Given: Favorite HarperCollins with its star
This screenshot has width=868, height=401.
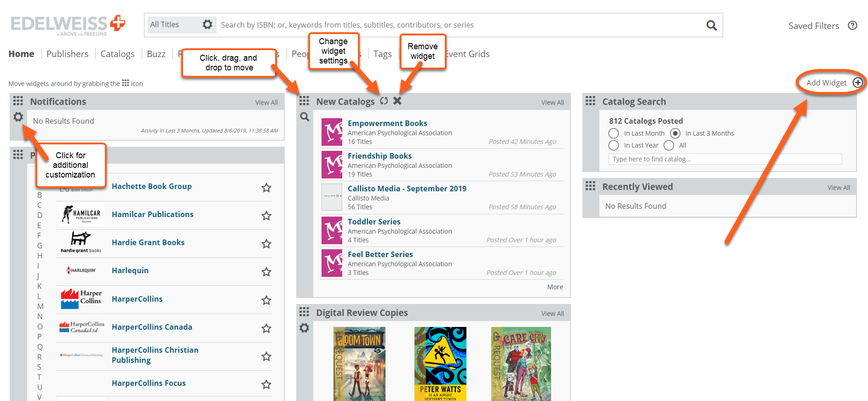Looking at the screenshot, I should (266, 300).
